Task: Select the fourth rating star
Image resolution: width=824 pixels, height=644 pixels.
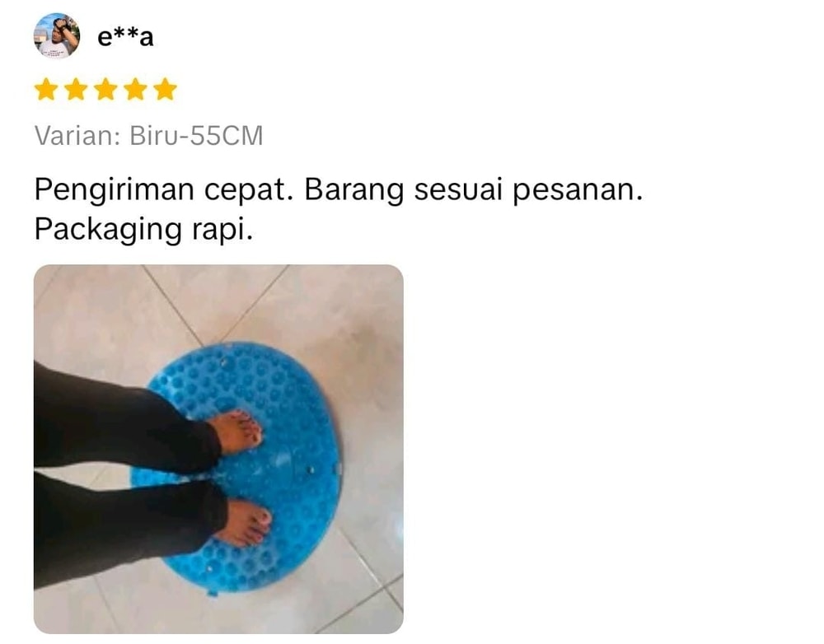Action: tap(136, 89)
